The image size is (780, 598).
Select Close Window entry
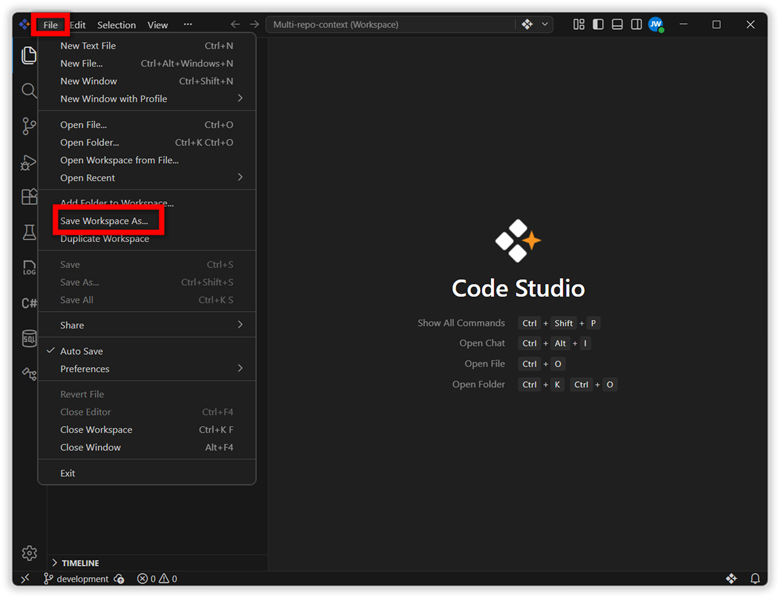(147, 447)
